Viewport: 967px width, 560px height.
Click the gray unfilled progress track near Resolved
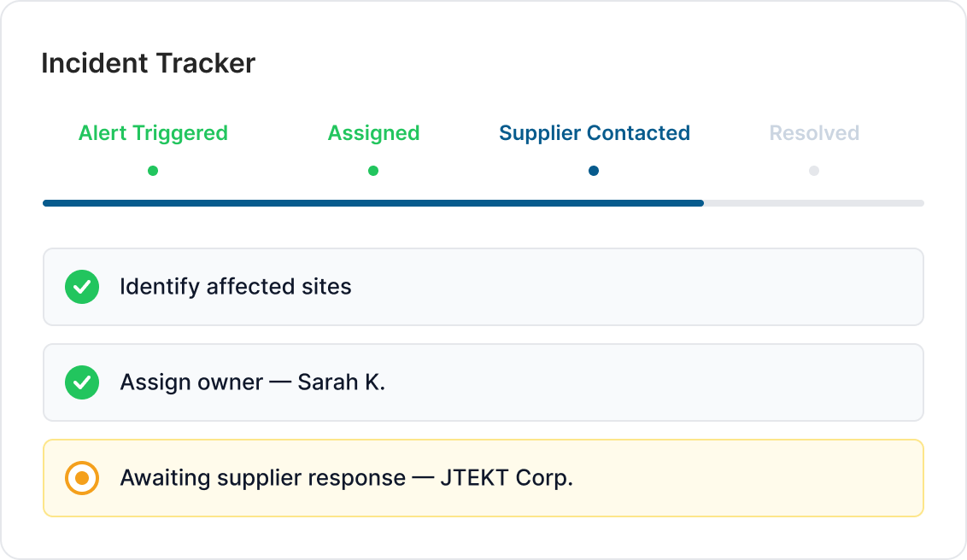[x=812, y=202]
